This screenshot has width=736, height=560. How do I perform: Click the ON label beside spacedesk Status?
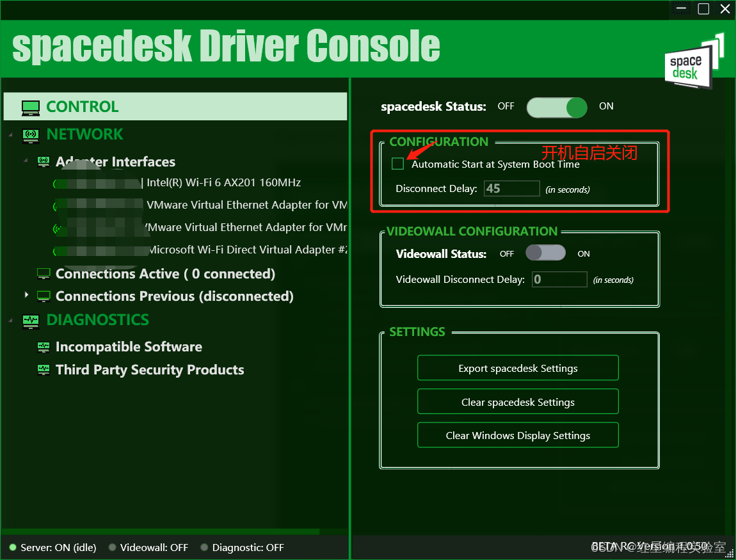point(606,106)
